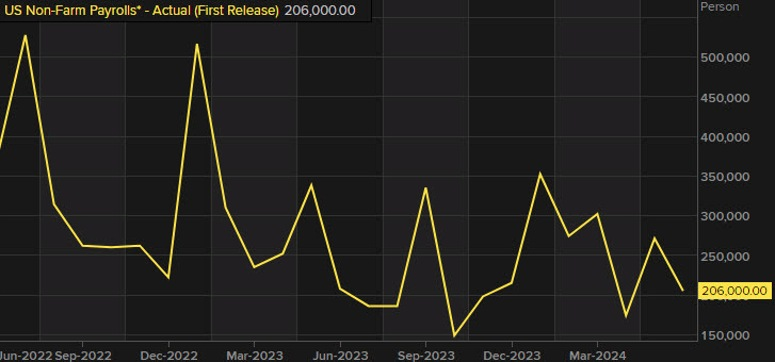Click the Person unit label above the axis
This screenshot has width=775, height=362.
[720, 6]
